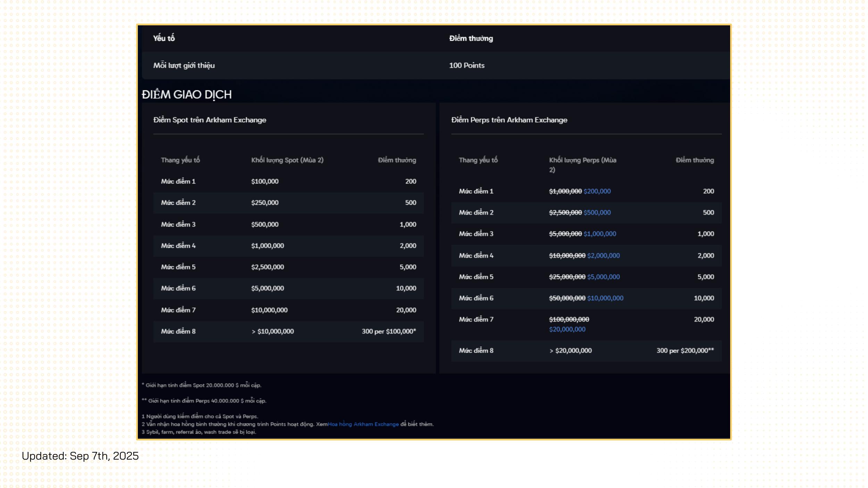Click struck-through '$100,000,000' Perps value
The height and width of the screenshot is (488, 868).
(569, 319)
